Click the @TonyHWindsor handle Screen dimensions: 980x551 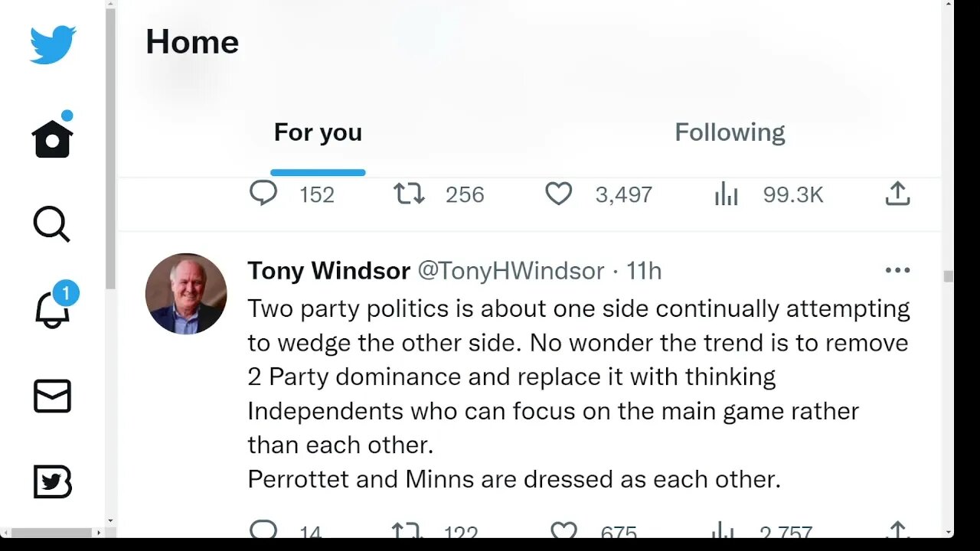pyautogui.click(x=511, y=271)
